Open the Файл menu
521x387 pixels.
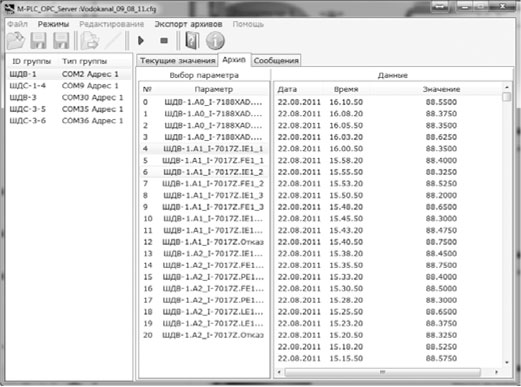pos(17,24)
